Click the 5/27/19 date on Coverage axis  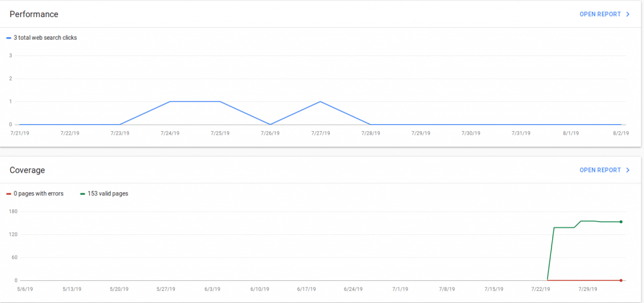click(165, 289)
